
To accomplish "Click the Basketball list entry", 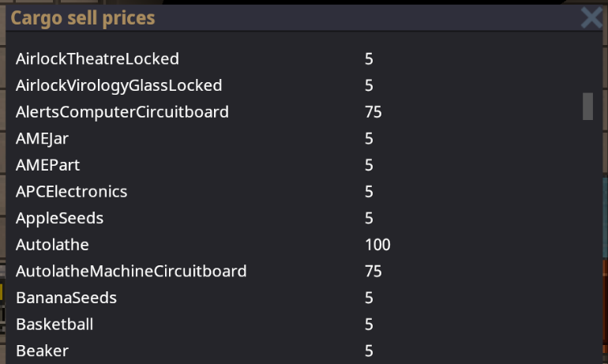I will (54, 325).
